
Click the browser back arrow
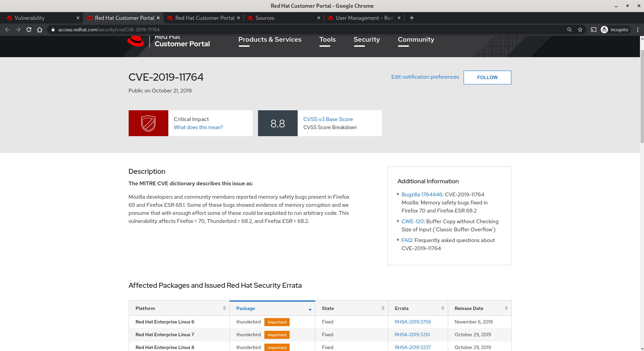pos(7,30)
